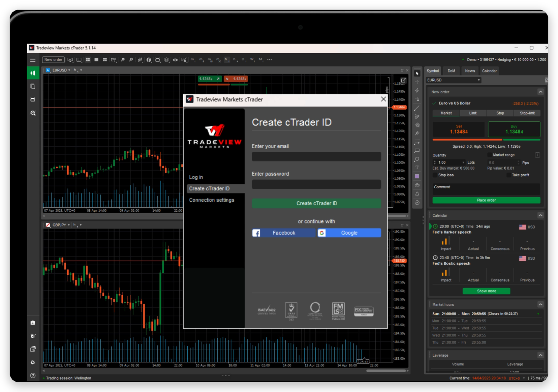Click the Place order button
This screenshot has width=558, height=392.
(x=486, y=200)
